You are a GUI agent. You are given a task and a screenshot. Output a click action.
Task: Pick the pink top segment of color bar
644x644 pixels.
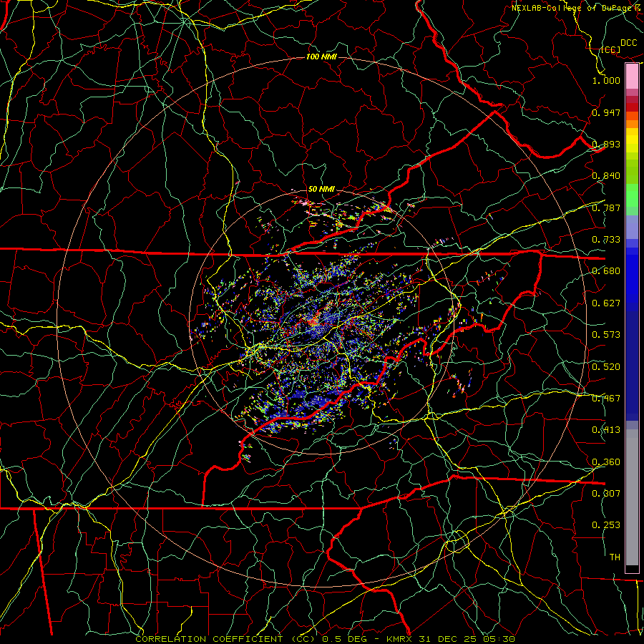(x=632, y=77)
